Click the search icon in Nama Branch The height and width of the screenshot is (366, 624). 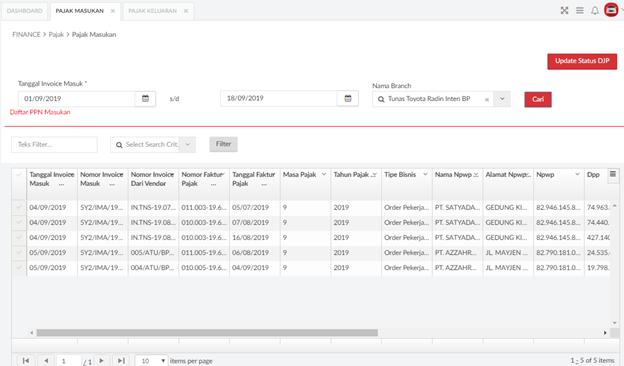tap(381, 99)
